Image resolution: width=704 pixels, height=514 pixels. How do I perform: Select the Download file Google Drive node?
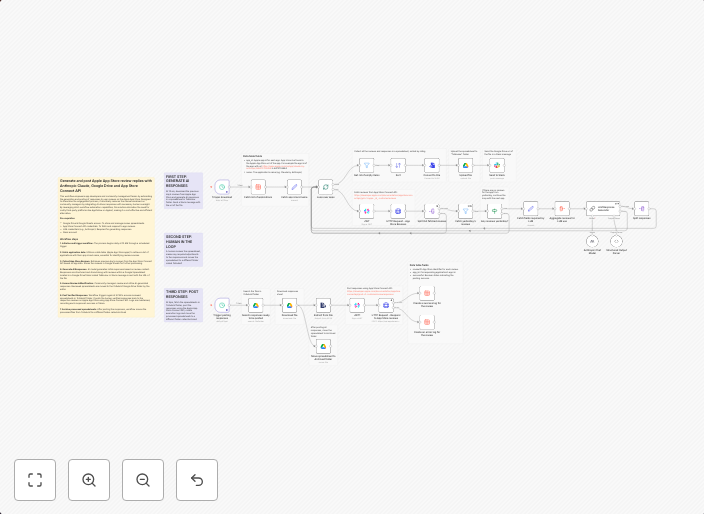click(x=290, y=305)
